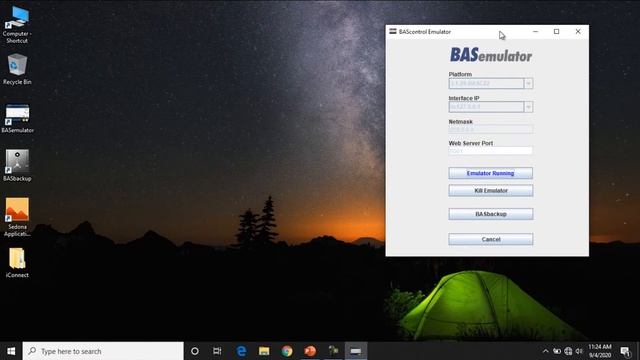Launch Google Chrome from the taskbar

point(287,351)
